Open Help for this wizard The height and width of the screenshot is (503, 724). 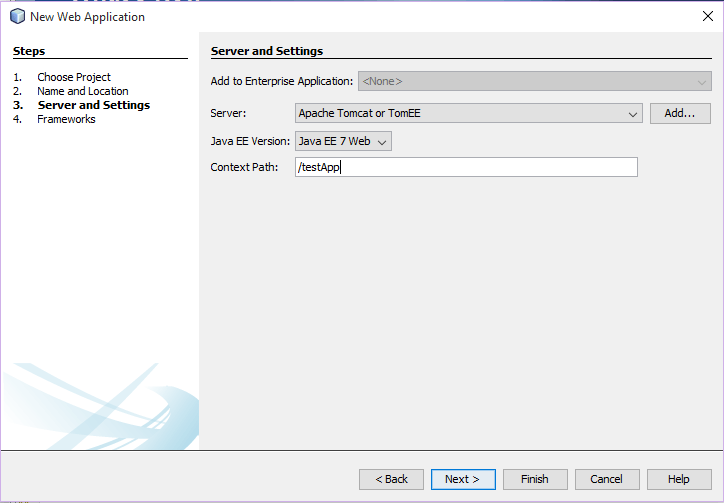click(x=679, y=479)
